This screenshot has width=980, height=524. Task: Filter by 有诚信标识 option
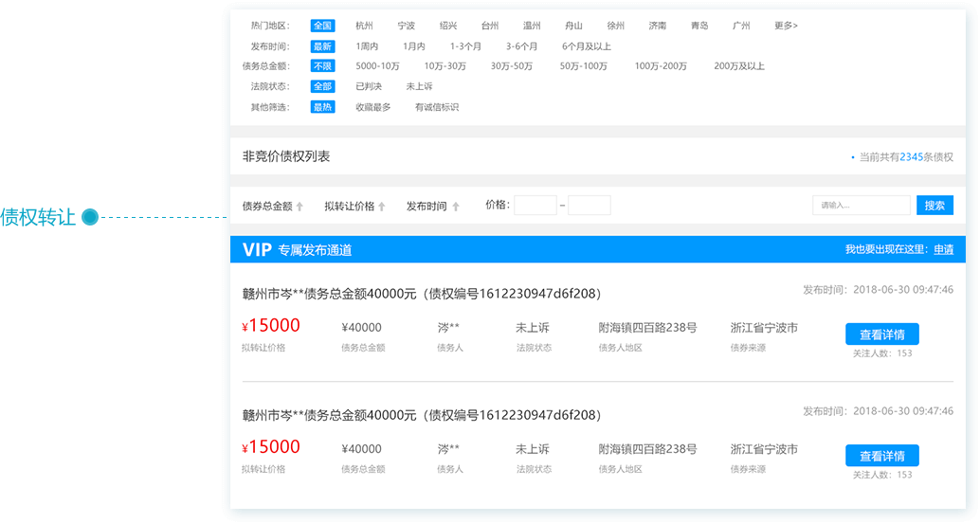[x=436, y=107]
